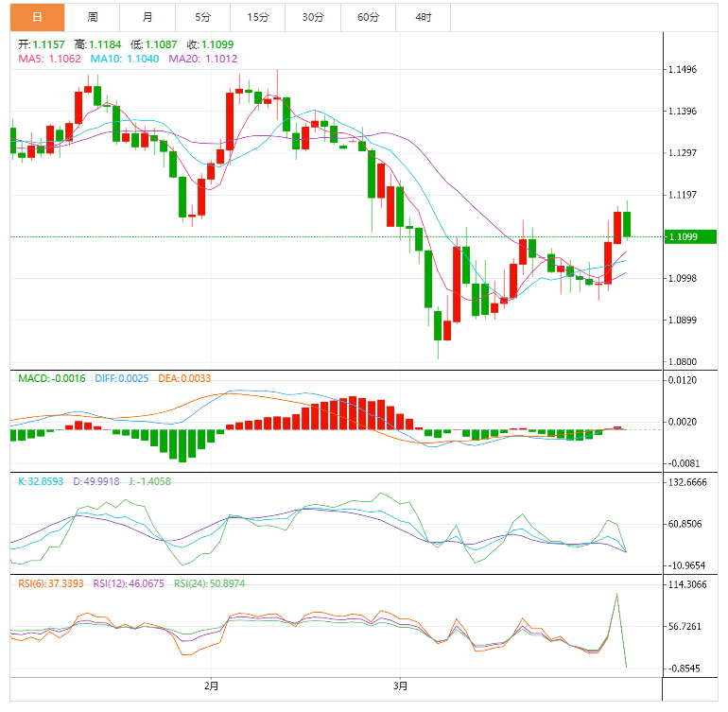This screenshot has height=712, width=728.
Task: Click the MA20: 1.1012 label
Action: [x=203, y=59]
